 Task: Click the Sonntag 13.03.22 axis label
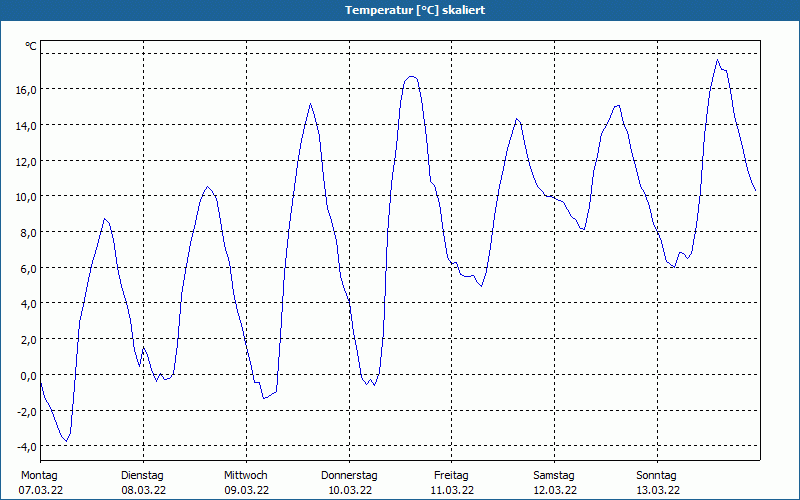pyautogui.click(x=657, y=482)
